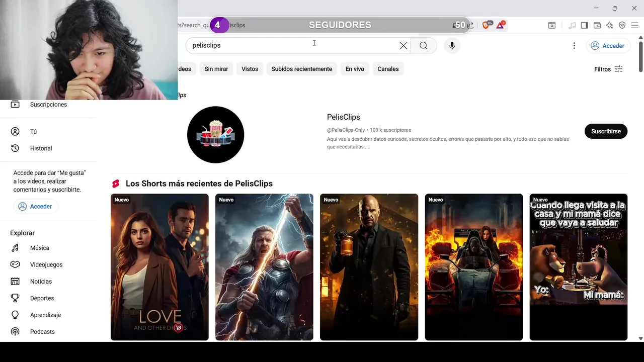
Task: Open the Brave Playlist music note icon
Action: (x=572, y=25)
